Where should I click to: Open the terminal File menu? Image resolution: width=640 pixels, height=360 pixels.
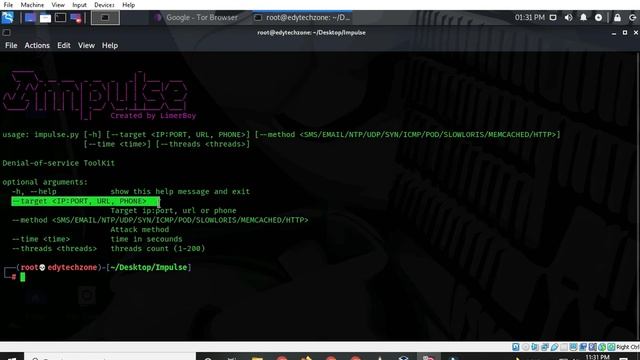coord(11,45)
